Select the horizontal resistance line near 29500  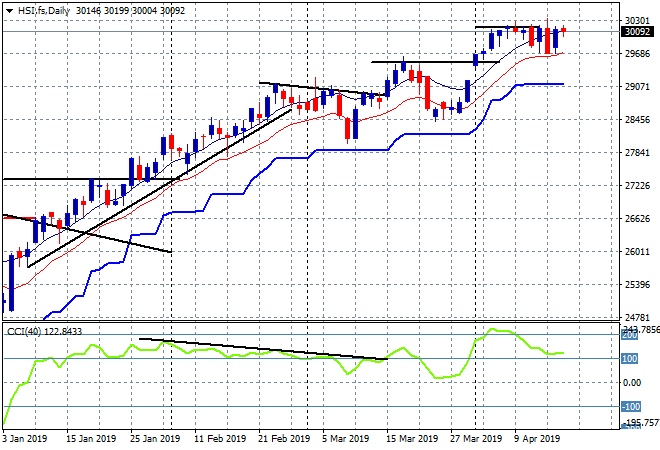click(435, 62)
